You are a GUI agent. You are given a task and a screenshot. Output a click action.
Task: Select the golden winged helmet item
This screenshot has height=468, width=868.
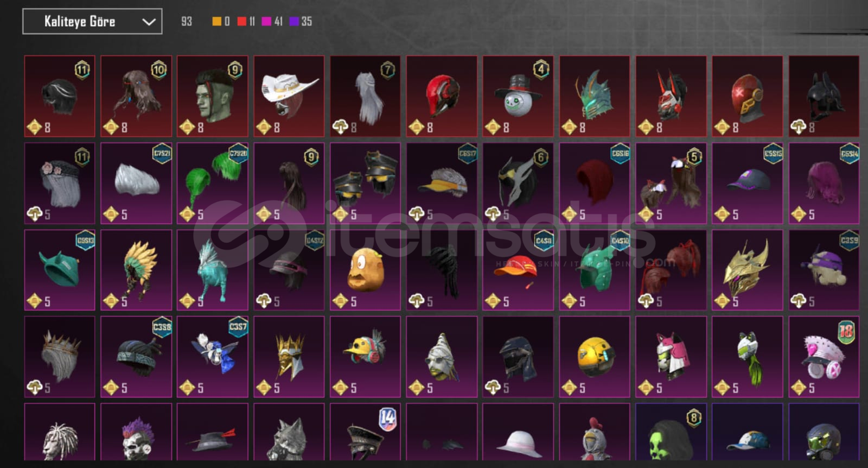tap(747, 270)
